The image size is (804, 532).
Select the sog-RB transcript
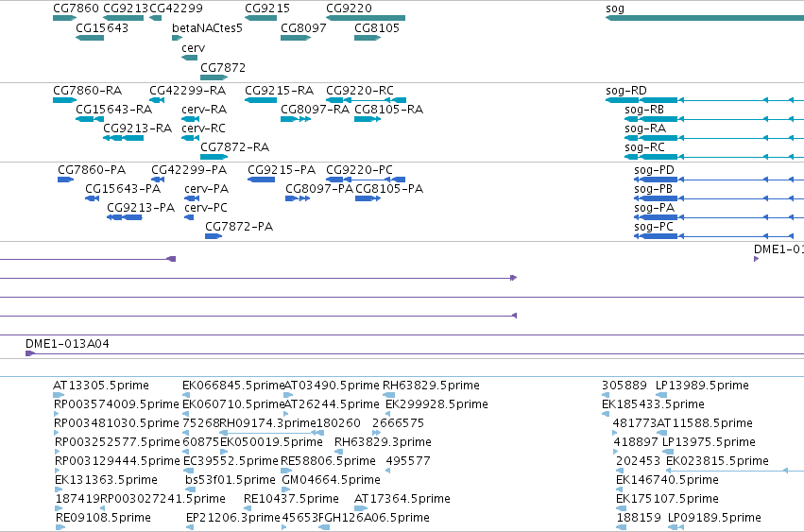[644, 110]
